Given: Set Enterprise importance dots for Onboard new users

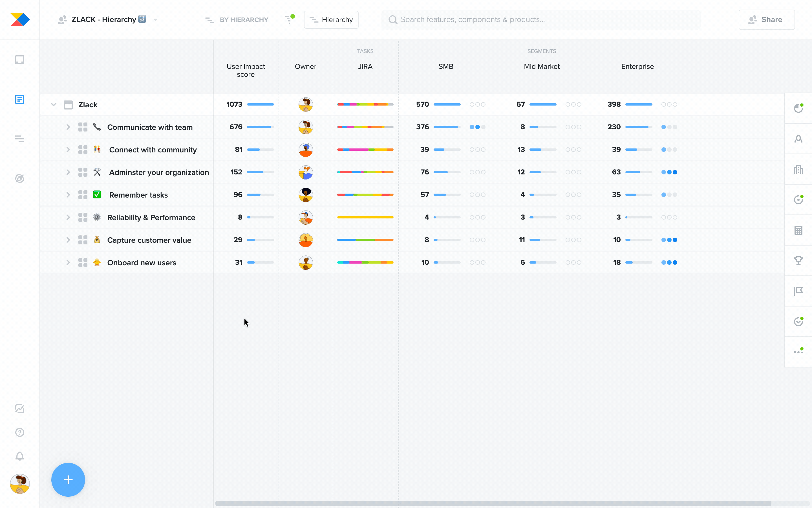Looking at the screenshot, I should click(669, 262).
